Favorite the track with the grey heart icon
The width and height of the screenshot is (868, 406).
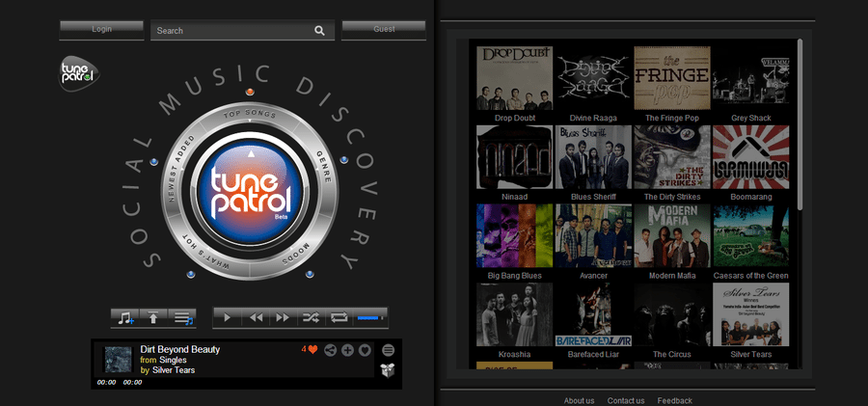point(365,350)
